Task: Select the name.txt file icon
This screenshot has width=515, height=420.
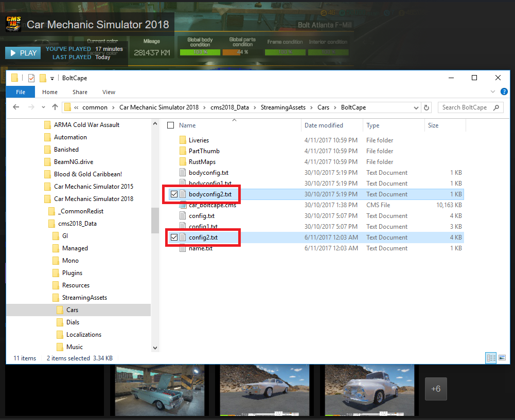Action: pyautogui.click(x=183, y=248)
